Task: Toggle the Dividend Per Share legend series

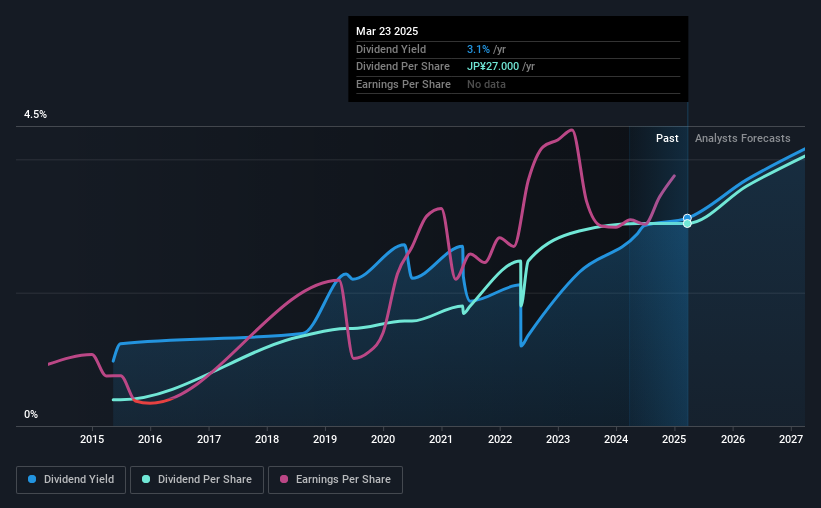Action: (x=197, y=480)
